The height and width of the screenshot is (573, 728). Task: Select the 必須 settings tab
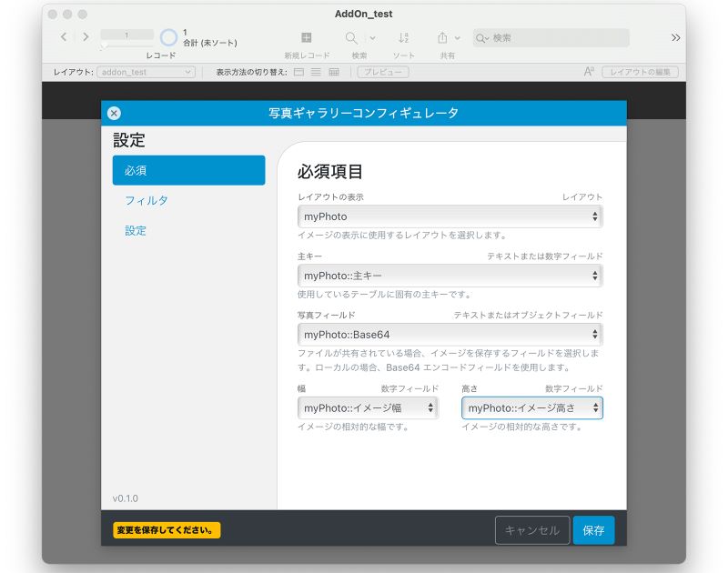pos(188,170)
